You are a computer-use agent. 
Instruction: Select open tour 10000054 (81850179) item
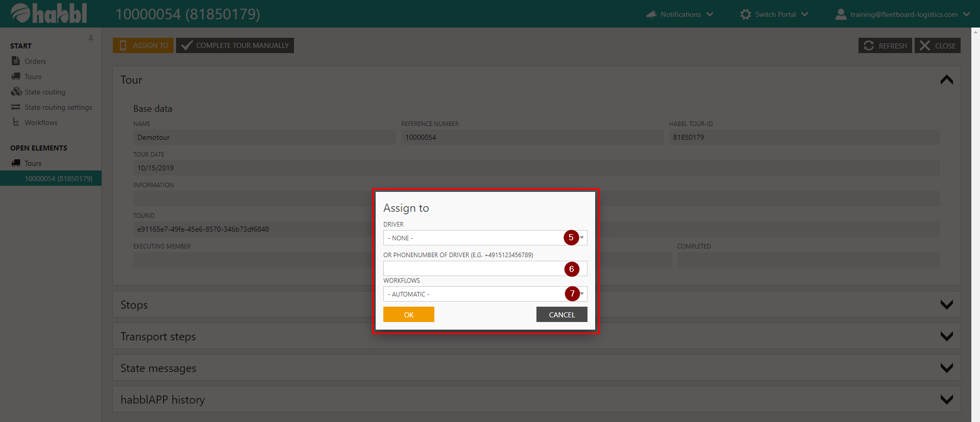tap(58, 179)
